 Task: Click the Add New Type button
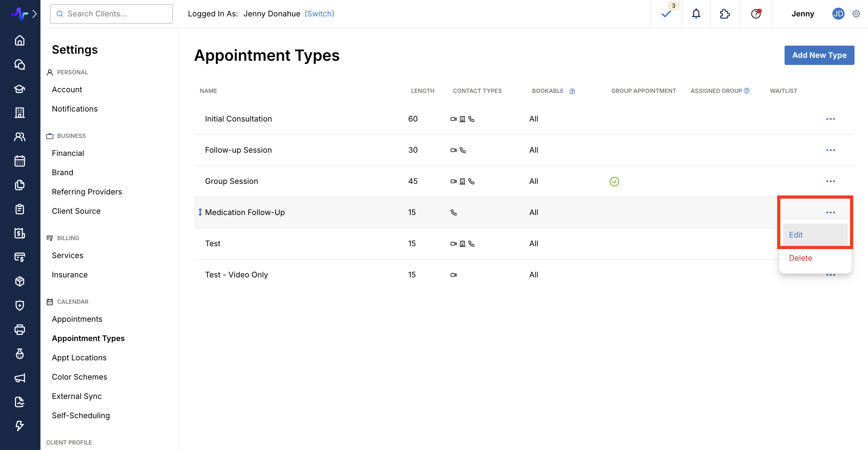click(x=819, y=55)
